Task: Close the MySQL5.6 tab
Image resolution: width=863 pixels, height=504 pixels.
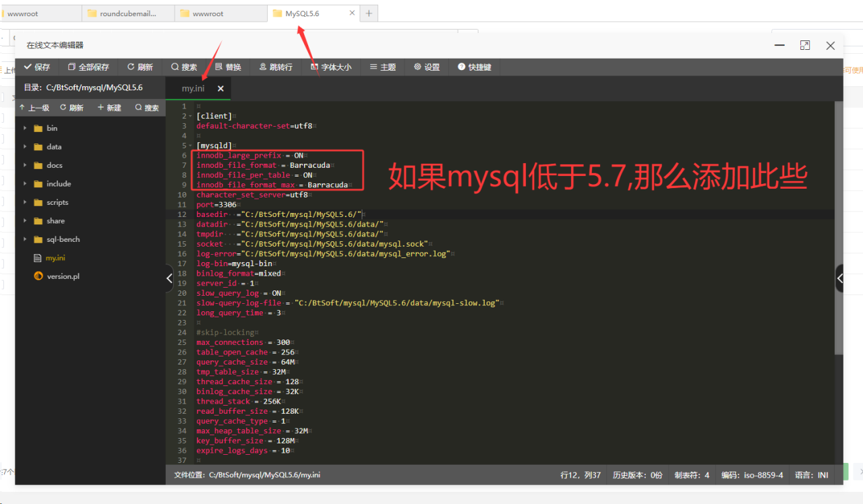Action: click(x=352, y=13)
